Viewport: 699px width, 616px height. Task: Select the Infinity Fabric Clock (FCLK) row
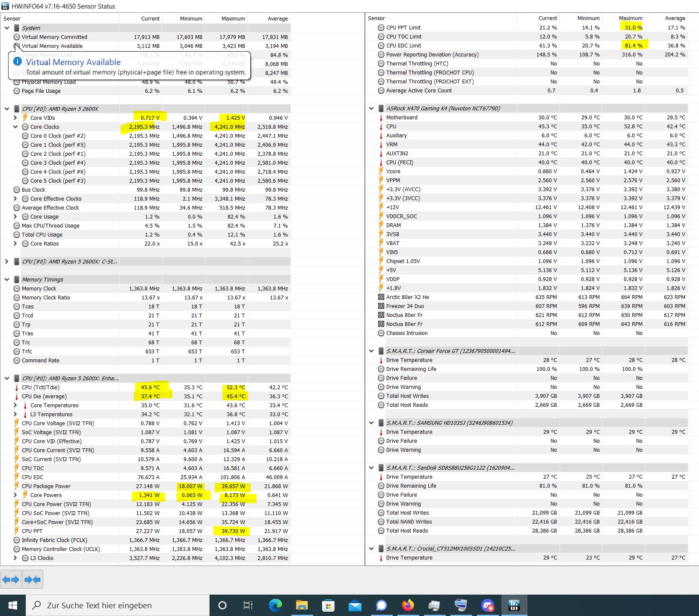point(145,540)
